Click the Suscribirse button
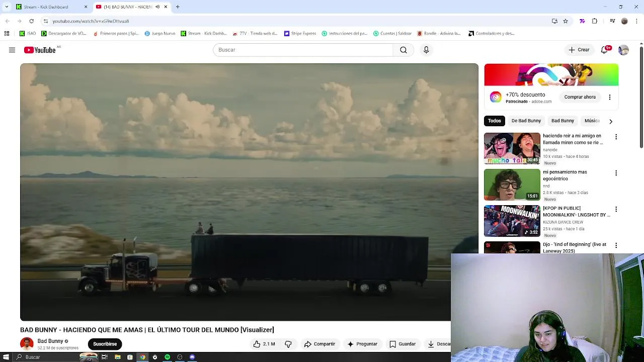This screenshot has width=644, height=362. pyautogui.click(x=105, y=344)
